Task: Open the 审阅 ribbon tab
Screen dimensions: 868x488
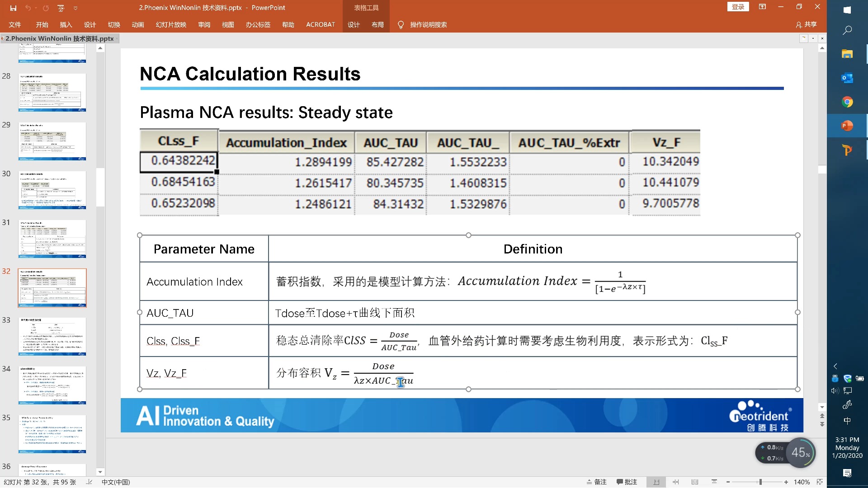Action: point(204,24)
